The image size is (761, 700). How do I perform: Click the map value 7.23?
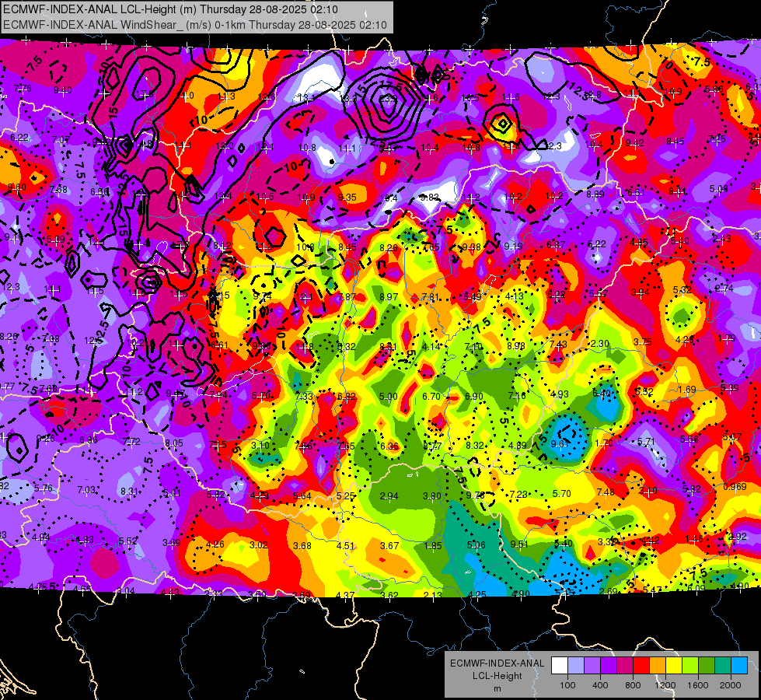(518, 494)
